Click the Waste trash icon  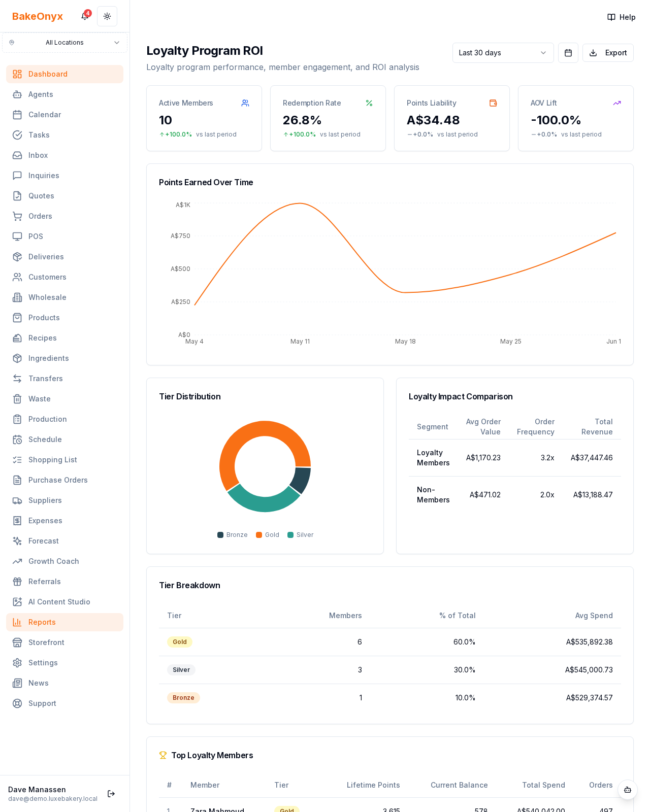(17, 399)
